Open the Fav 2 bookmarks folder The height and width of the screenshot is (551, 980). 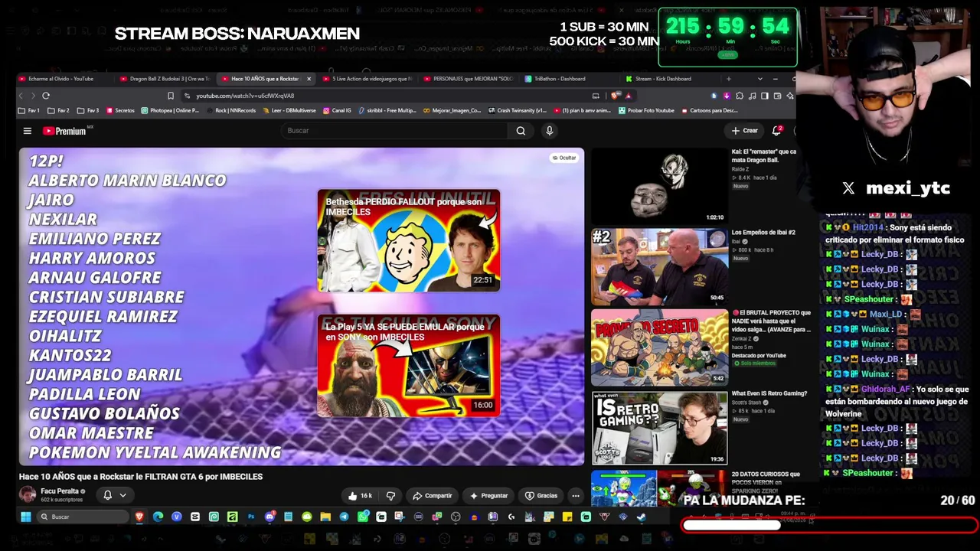pyautogui.click(x=59, y=110)
